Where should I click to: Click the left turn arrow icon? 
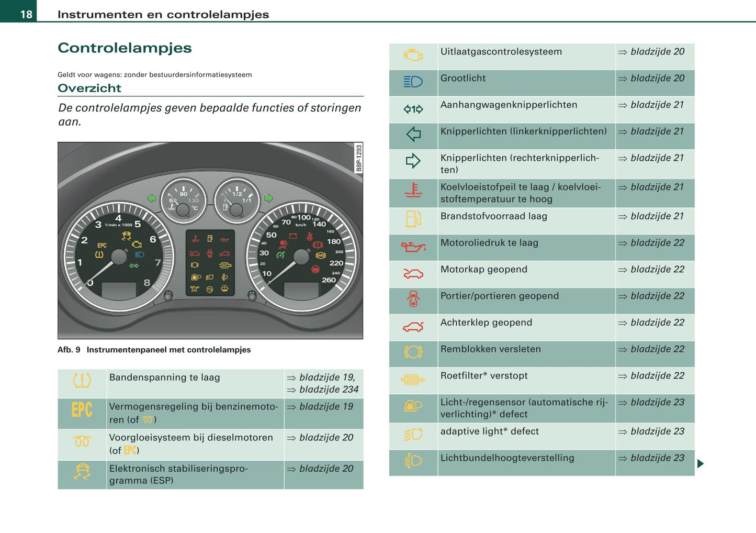click(413, 134)
